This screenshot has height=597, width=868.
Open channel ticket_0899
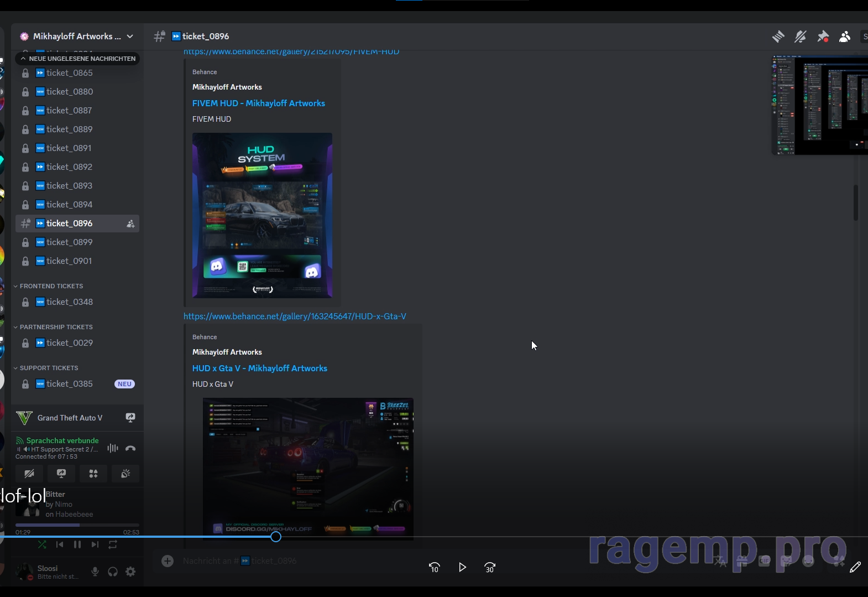coord(77,242)
